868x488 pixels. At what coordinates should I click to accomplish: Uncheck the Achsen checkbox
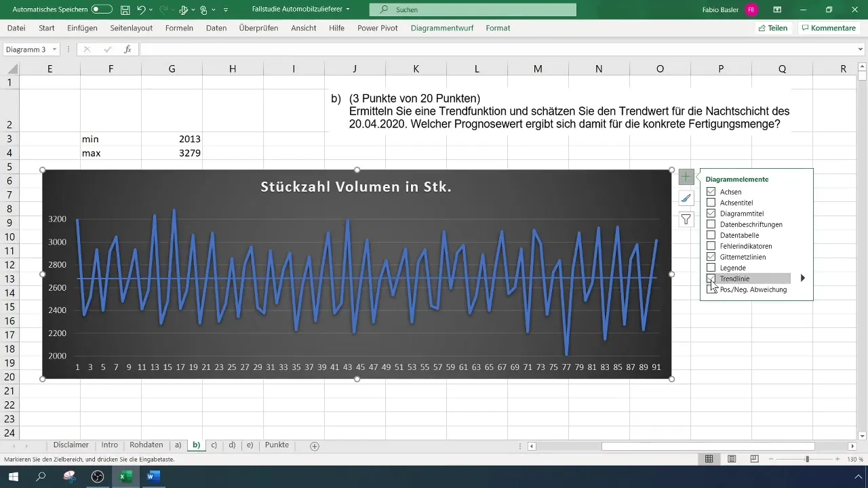(711, 192)
